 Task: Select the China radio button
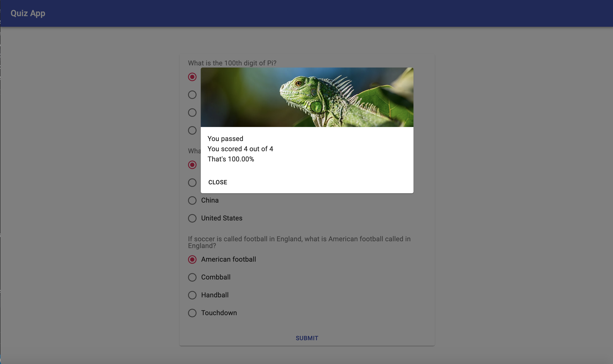(x=192, y=200)
